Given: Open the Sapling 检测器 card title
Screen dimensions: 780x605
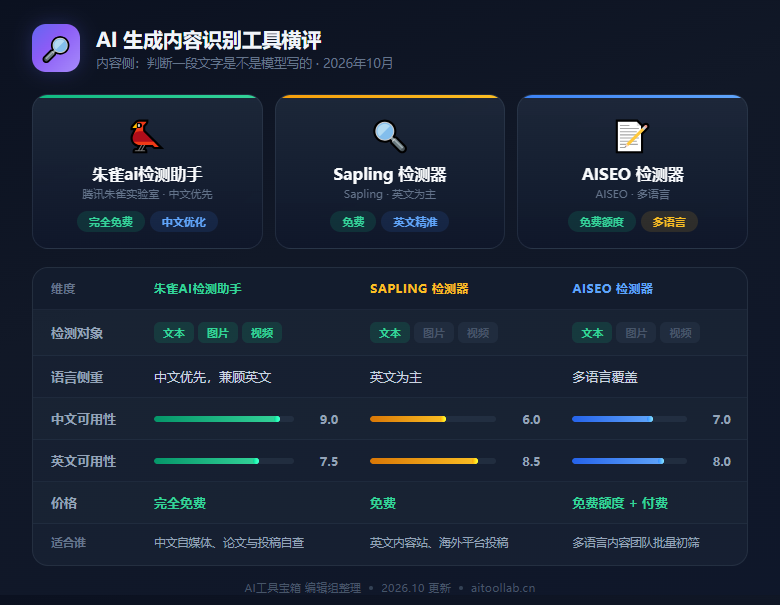Looking at the screenshot, I should point(390,174).
